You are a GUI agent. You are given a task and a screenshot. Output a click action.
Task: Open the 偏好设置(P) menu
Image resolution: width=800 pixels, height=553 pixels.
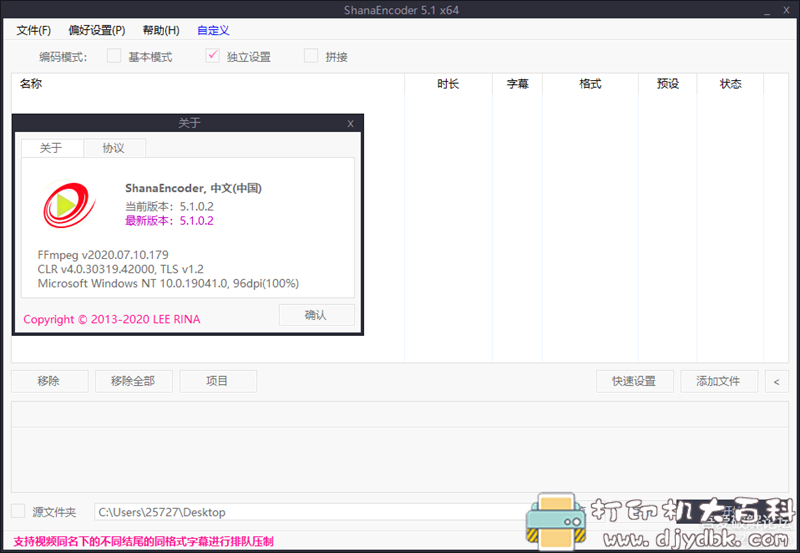click(x=96, y=31)
